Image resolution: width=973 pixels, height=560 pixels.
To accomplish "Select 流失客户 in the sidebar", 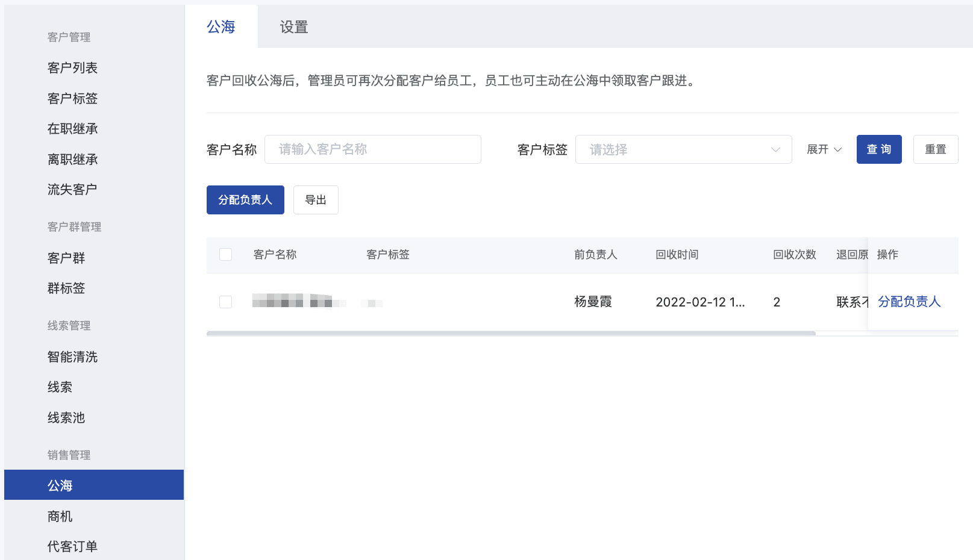I will 72,190.
